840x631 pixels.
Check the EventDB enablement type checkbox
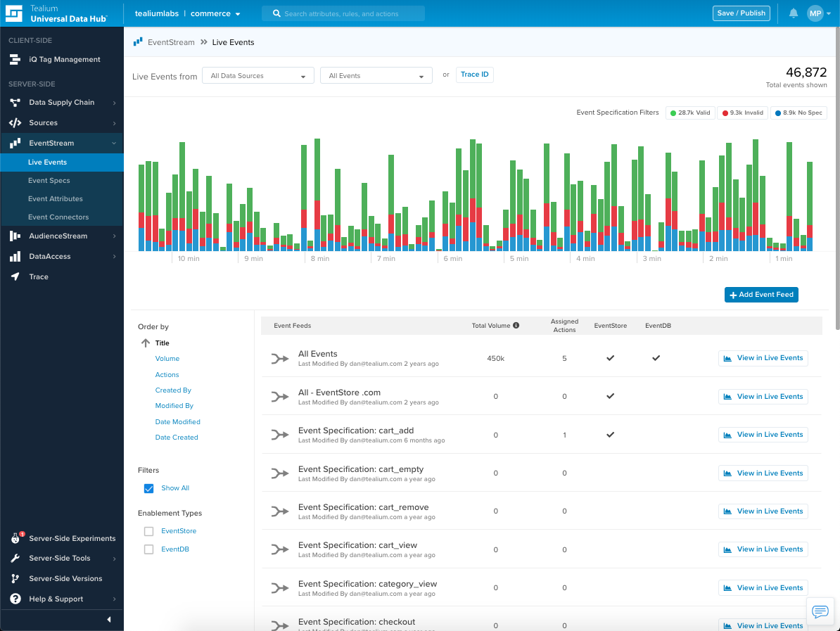148,549
